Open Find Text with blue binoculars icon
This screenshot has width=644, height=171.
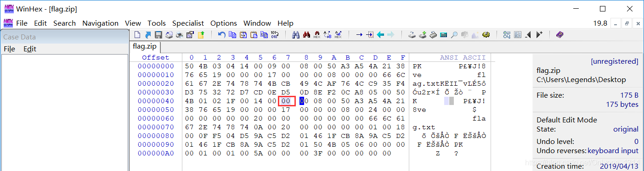[296, 34]
